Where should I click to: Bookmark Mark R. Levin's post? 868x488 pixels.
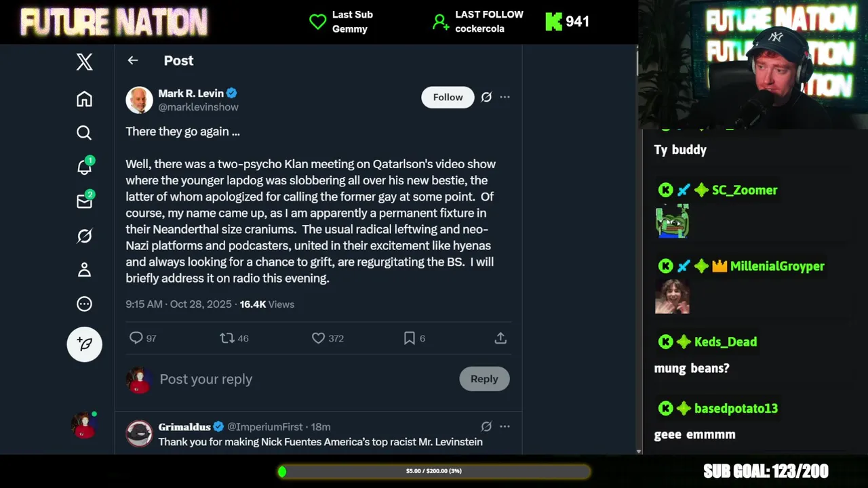coord(410,338)
